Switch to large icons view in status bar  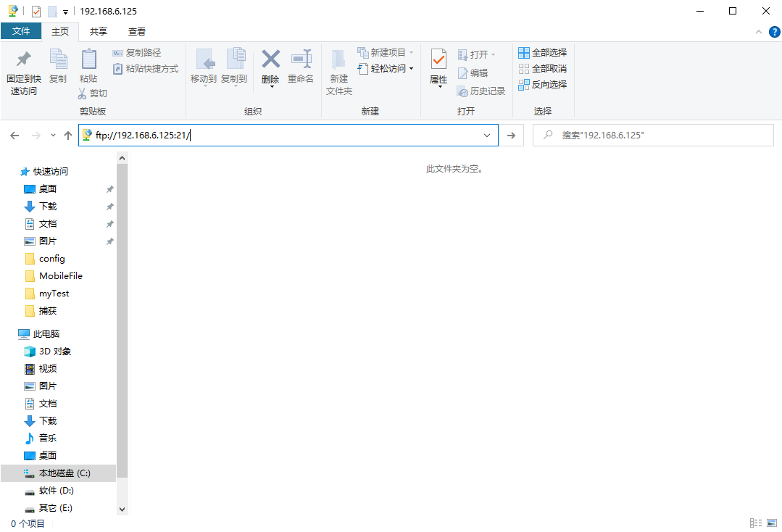(x=772, y=523)
